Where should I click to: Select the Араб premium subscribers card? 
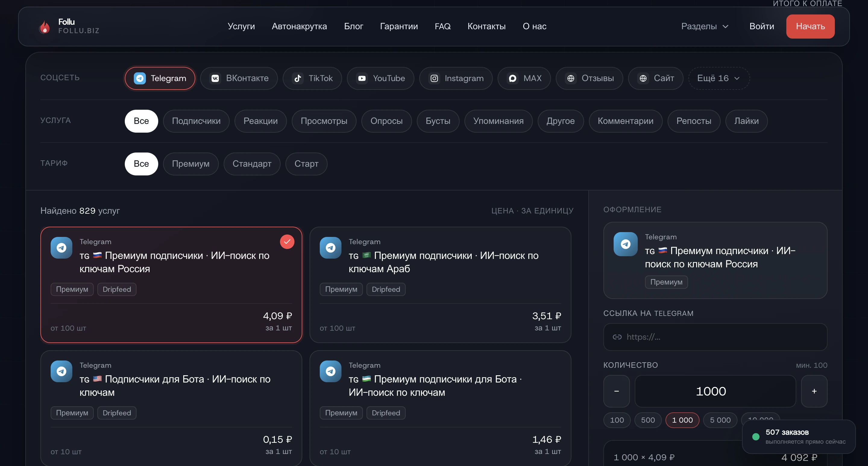[440, 285]
